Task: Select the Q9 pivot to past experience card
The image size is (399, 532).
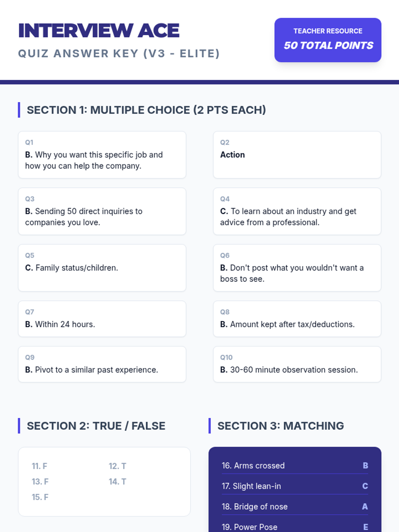Action: pos(102,364)
